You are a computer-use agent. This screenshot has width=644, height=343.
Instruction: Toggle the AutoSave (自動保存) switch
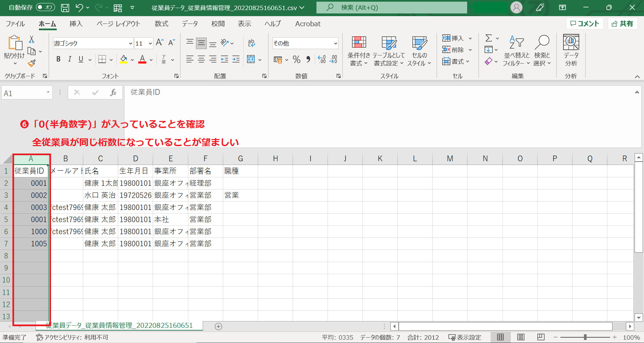(x=45, y=7)
